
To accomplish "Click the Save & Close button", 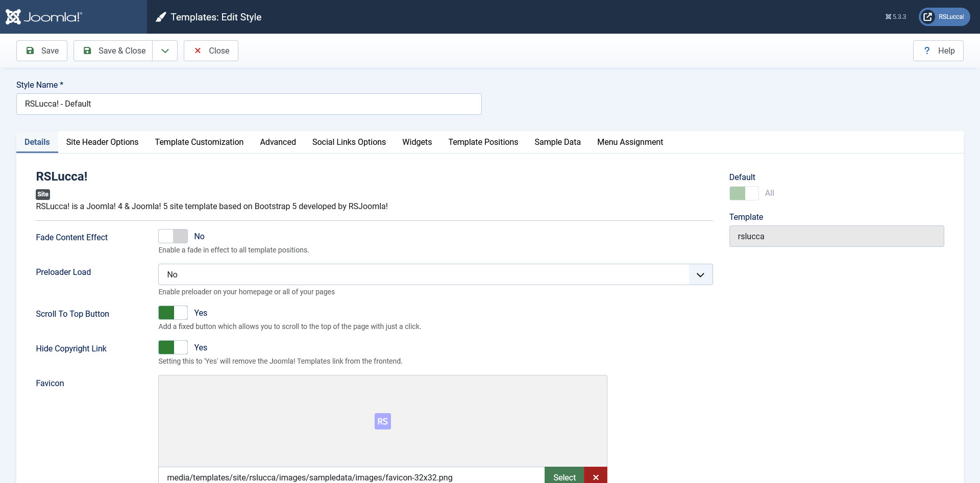I will [113, 51].
